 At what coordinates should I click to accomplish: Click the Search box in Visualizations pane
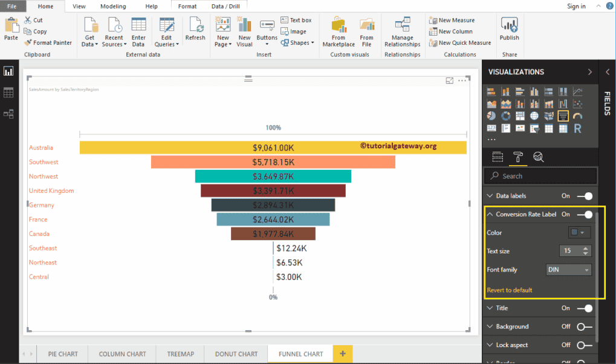(x=540, y=175)
